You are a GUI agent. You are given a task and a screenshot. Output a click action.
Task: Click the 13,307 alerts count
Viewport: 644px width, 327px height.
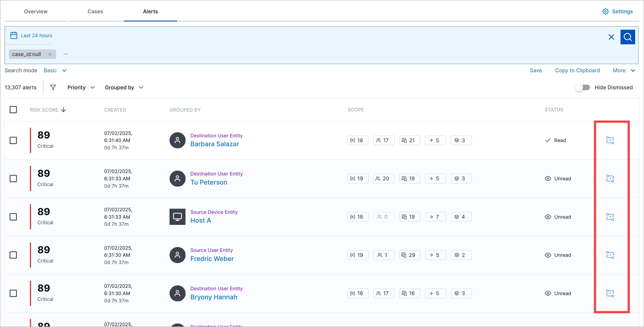(x=21, y=88)
